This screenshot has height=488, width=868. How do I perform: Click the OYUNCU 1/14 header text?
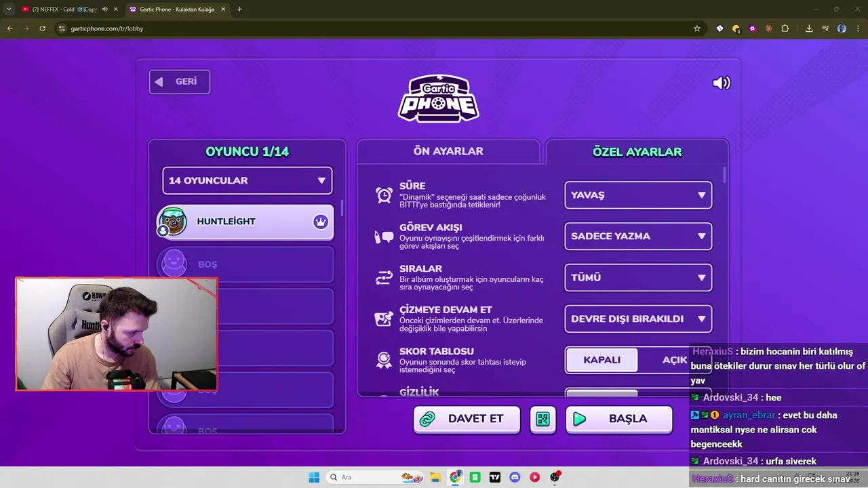tap(248, 152)
